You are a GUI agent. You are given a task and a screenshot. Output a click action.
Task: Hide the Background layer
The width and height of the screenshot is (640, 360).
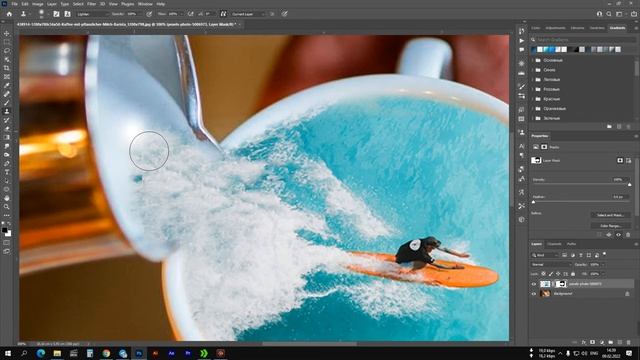point(534,293)
